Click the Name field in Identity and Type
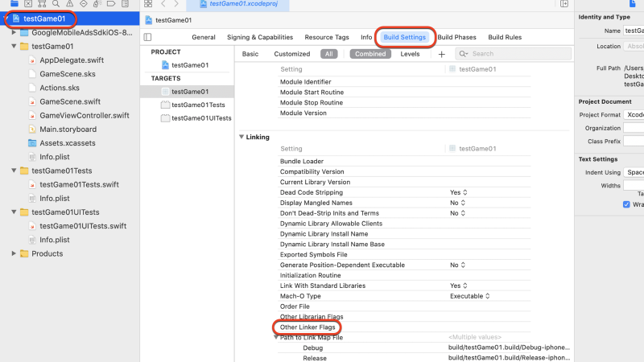The height and width of the screenshot is (362, 644). point(634,31)
